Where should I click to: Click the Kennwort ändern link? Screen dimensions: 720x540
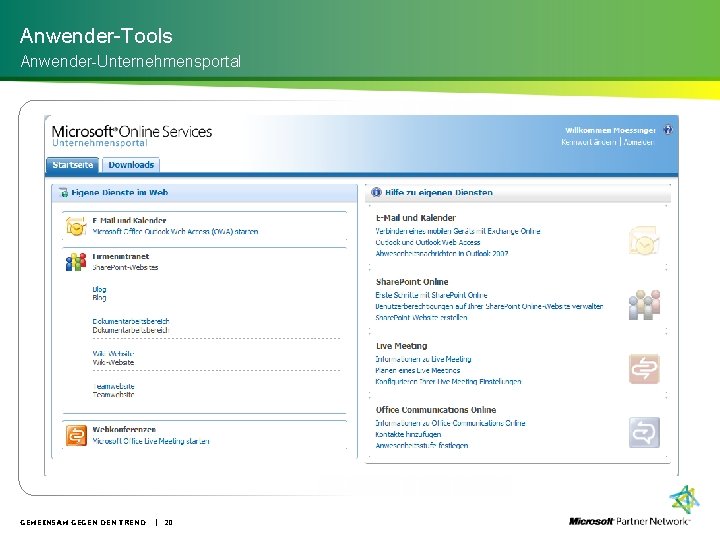pyautogui.click(x=589, y=142)
